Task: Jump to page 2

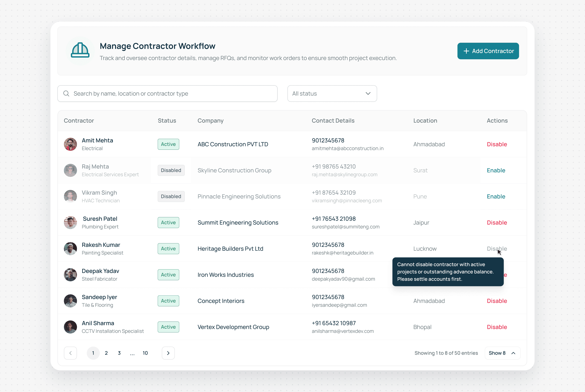Action: click(106, 353)
